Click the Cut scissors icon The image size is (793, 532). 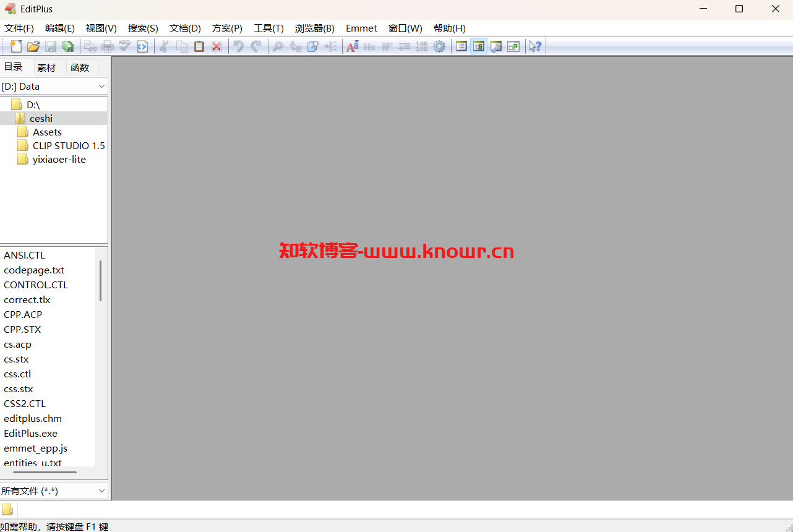point(165,46)
